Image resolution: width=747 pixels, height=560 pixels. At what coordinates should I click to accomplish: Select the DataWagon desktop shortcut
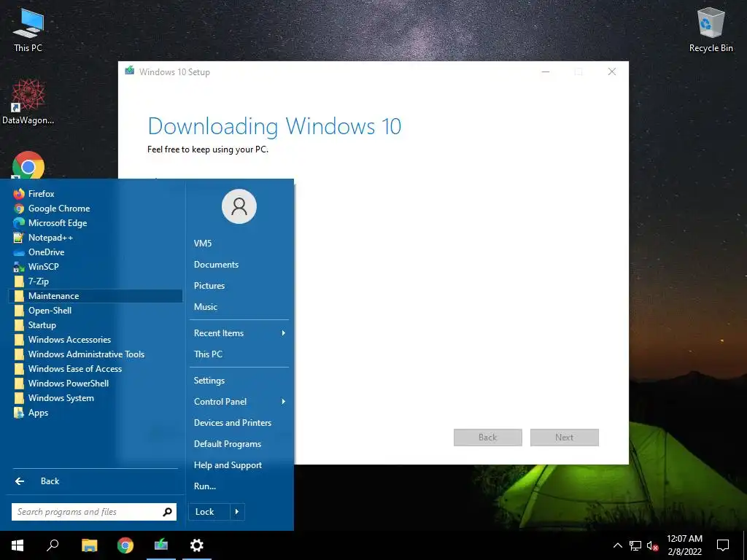(x=28, y=102)
